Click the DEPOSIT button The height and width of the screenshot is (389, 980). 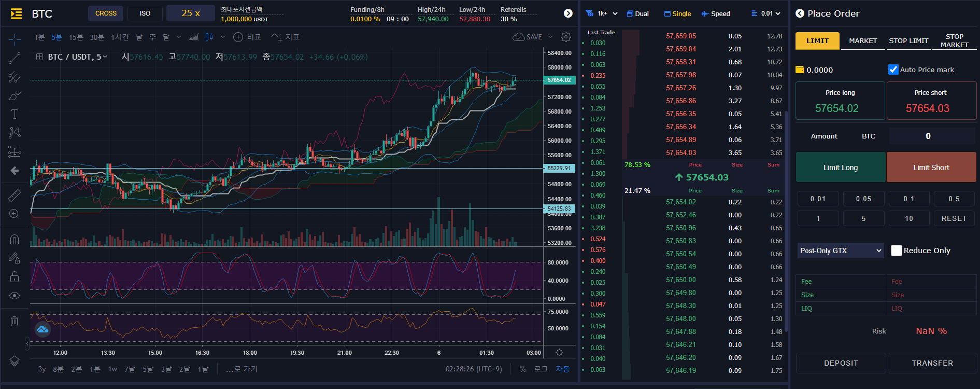coord(841,363)
